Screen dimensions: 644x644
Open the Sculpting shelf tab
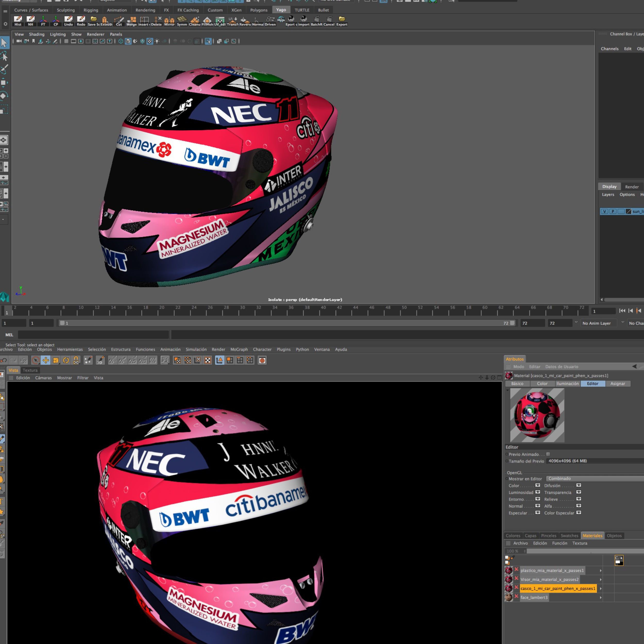66,10
